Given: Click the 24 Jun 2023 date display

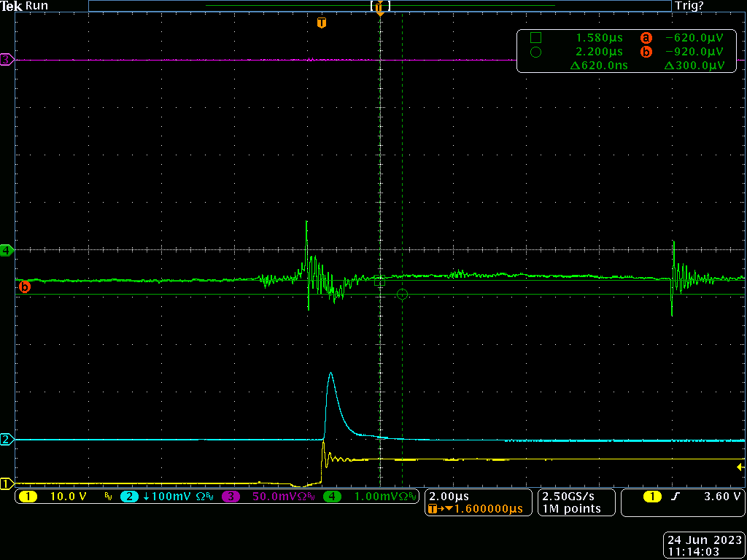Looking at the screenshot, I should tap(703, 540).
